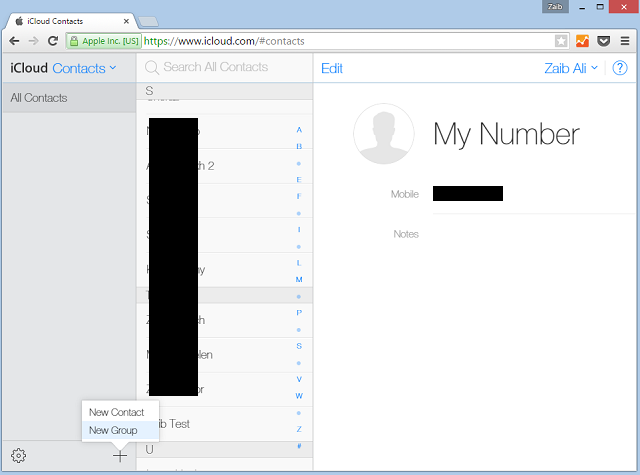
Task: Jump to letter B in index
Action: click(x=299, y=146)
